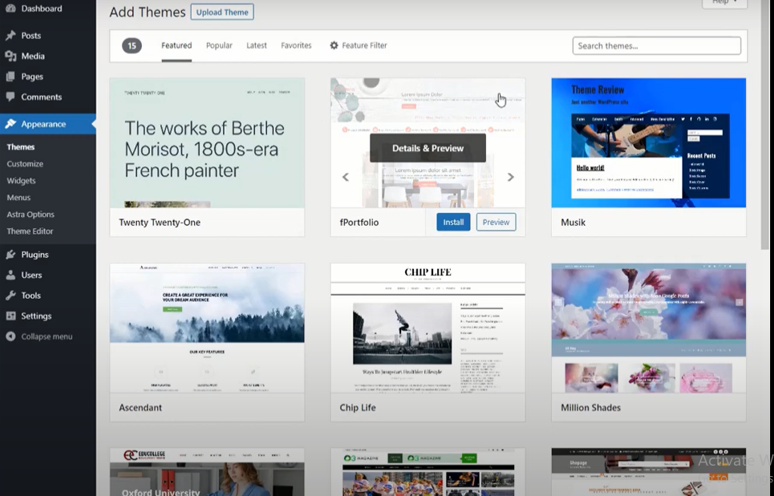Select the Twenty Twenty-One theme thumbnail
Image resolution: width=774 pixels, height=496 pixels.
pos(207,143)
